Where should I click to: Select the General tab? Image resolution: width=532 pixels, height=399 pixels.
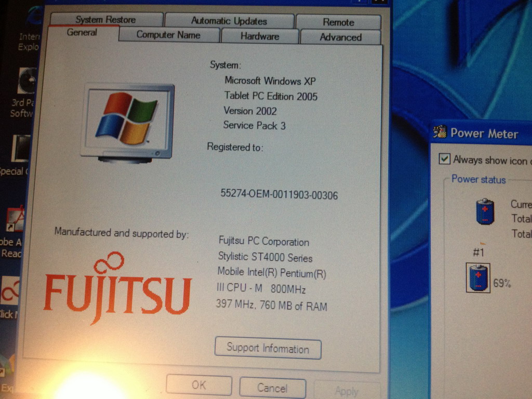coord(82,33)
